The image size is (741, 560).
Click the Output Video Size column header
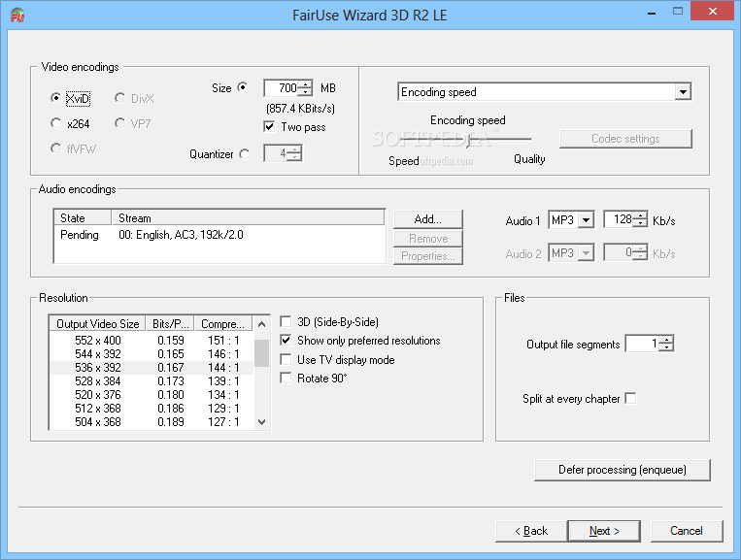[x=98, y=324]
